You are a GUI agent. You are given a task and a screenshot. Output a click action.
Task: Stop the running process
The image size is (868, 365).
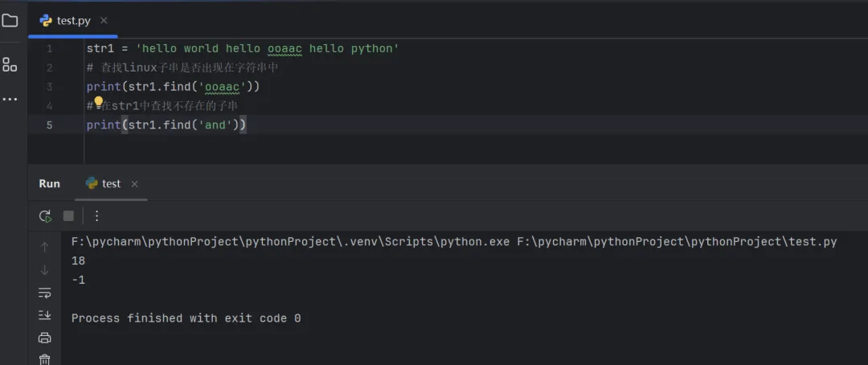coord(68,215)
